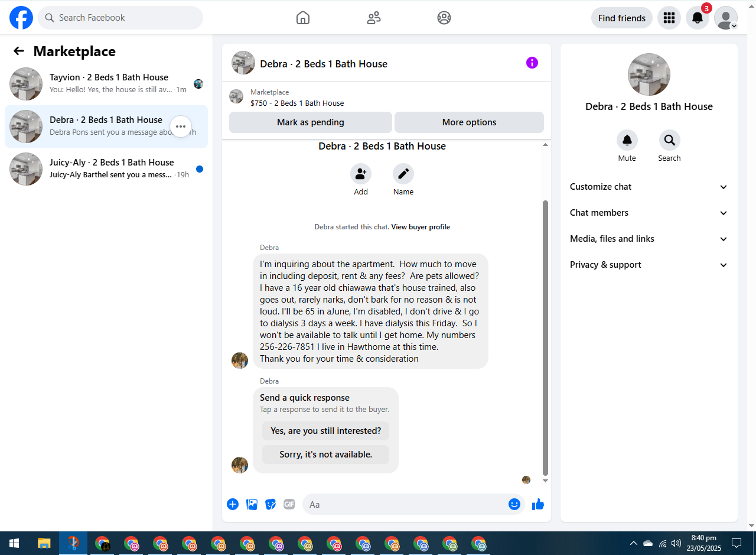Screen dimensions: 756x555
Task: Open the Friends icon in top navigation
Action: click(x=374, y=18)
